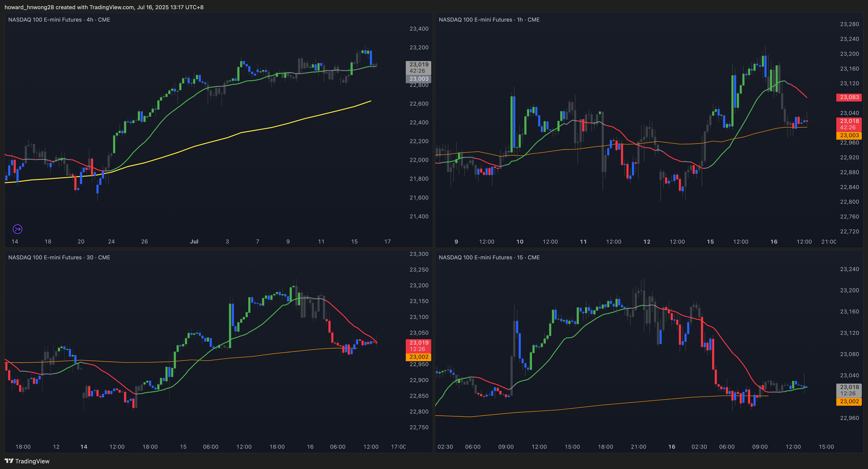
Task: Click bold date 9 on 1h time axis
Action: (x=456, y=242)
